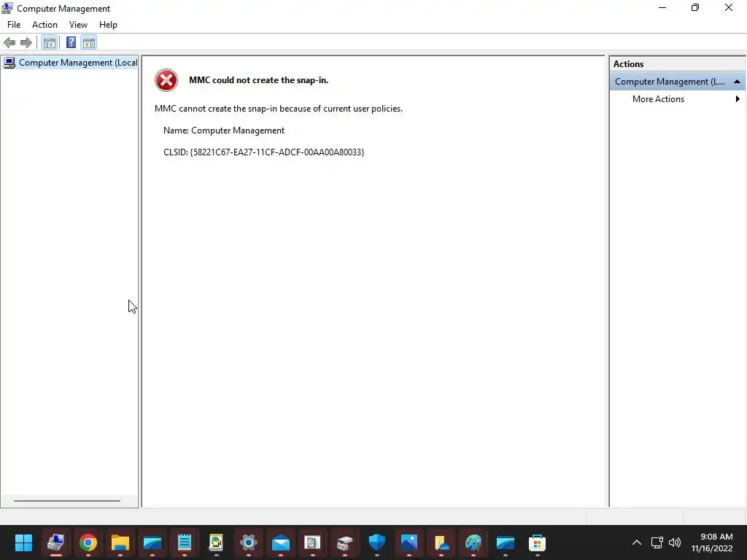747x560 pixels.
Task: Minimize the Computer Management window
Action: pos(662,7)
